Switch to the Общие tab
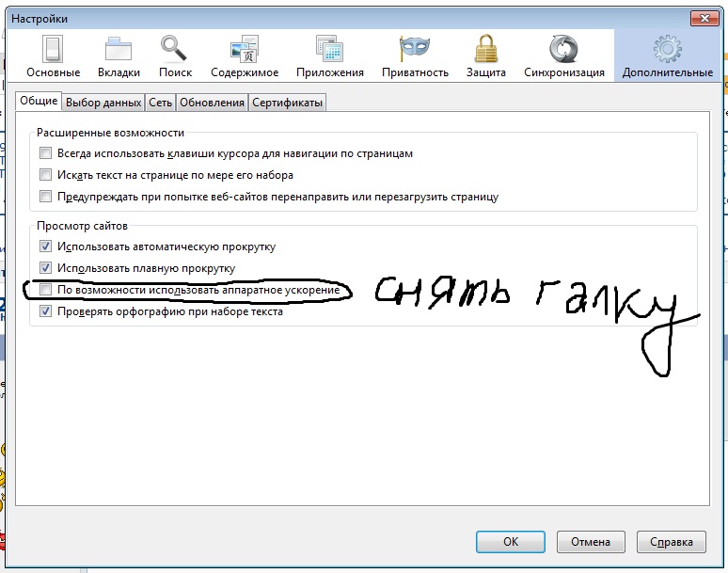The image size is (728, 573). pyautogui.click(x=39, y=101)
